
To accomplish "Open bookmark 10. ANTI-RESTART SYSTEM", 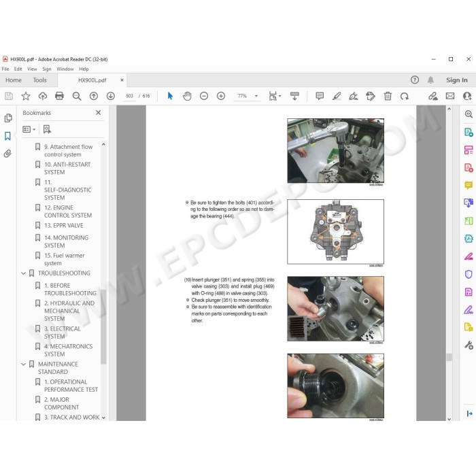I will [67, 169].
